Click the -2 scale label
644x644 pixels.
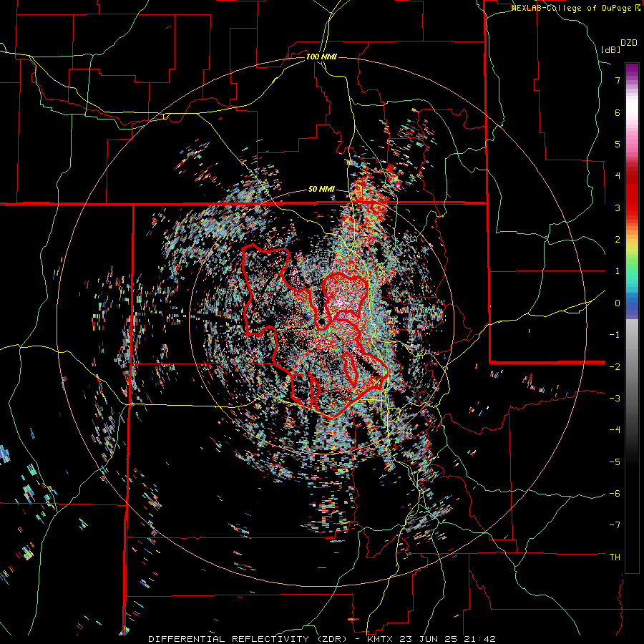pyautogui.click(x=615, y=366)
